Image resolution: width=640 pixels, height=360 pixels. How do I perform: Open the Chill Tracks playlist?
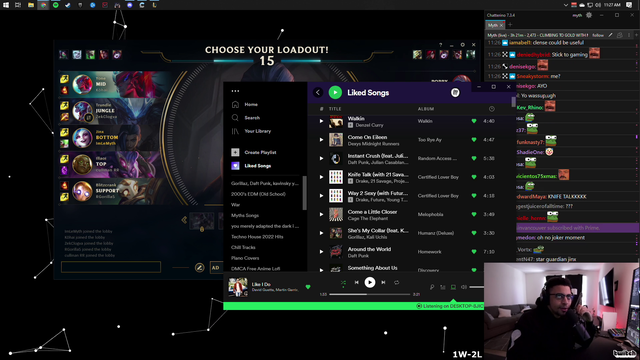[243, 247]
